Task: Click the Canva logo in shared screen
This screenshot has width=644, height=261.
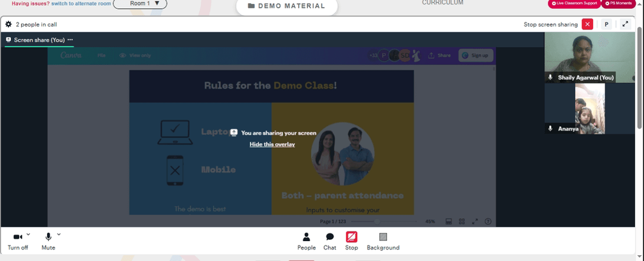Action: pyautogui.click(x=71, y=55)
